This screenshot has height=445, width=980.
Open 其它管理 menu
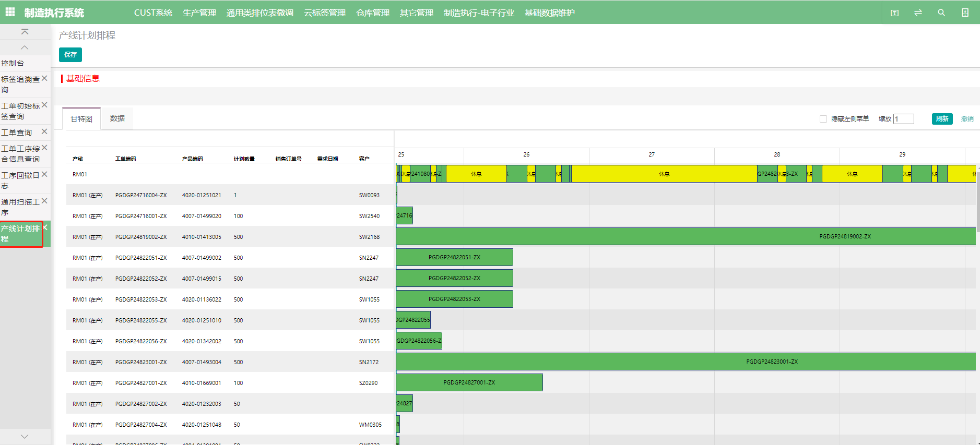[x=417, y=13]
